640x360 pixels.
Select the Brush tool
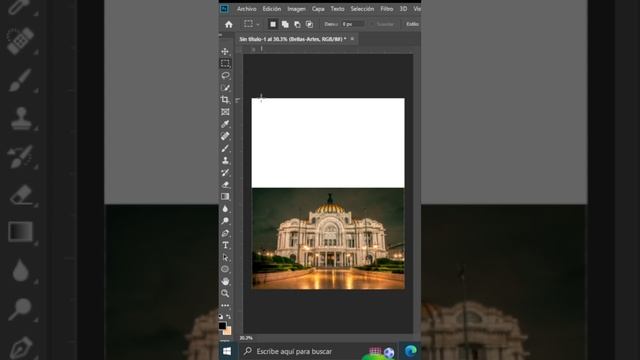point(225,148)
